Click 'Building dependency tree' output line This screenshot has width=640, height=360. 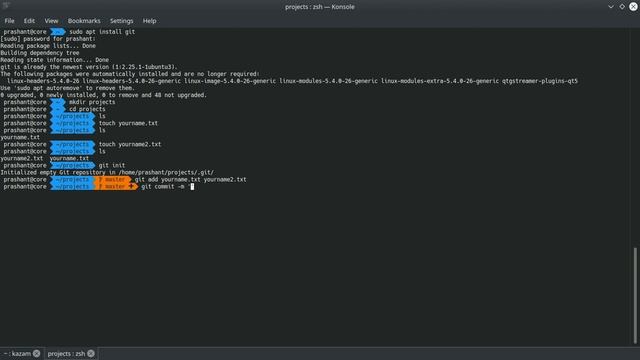(40, 53)
